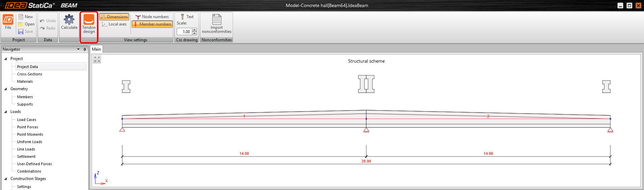Open Navigator panel dropdown arrow

pos(78,49)
